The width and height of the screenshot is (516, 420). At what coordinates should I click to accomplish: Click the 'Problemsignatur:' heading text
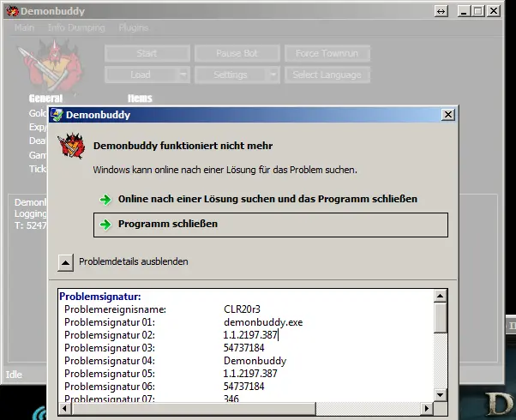point(100,297)
